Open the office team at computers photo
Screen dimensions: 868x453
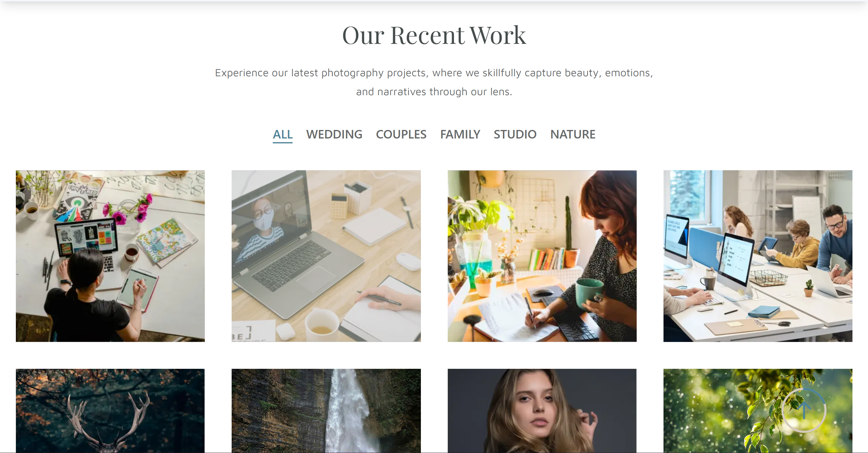click(758, 256)
